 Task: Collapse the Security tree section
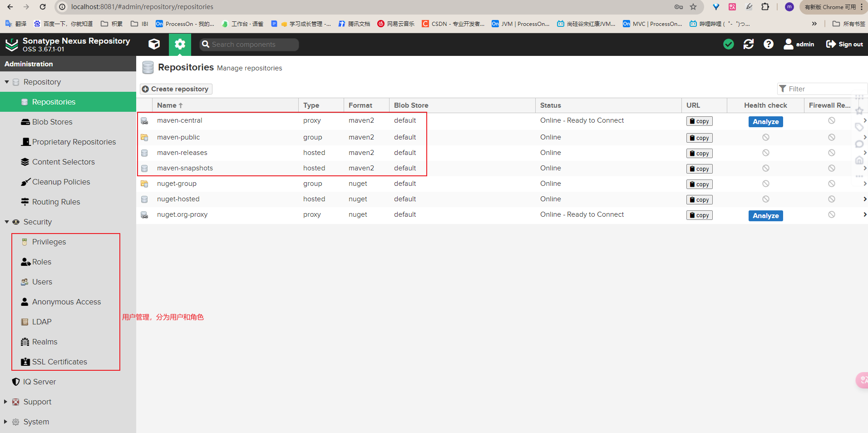7,222
